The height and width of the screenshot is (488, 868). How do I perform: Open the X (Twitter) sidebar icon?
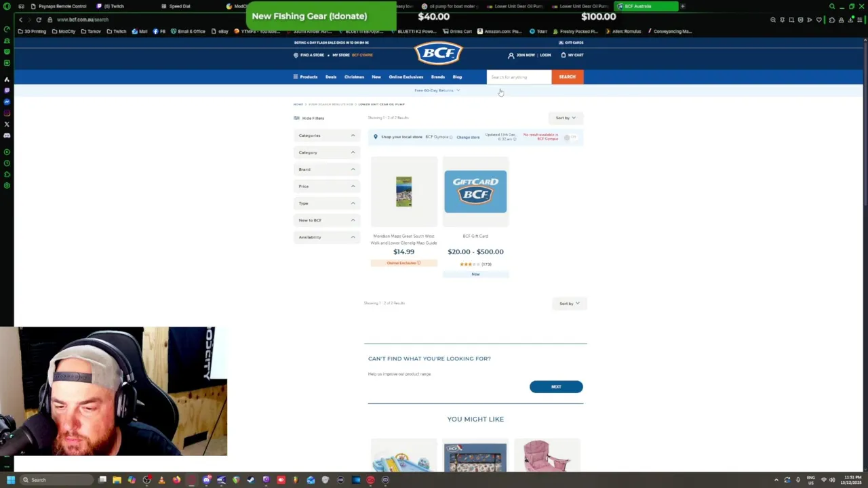point(7,124)
